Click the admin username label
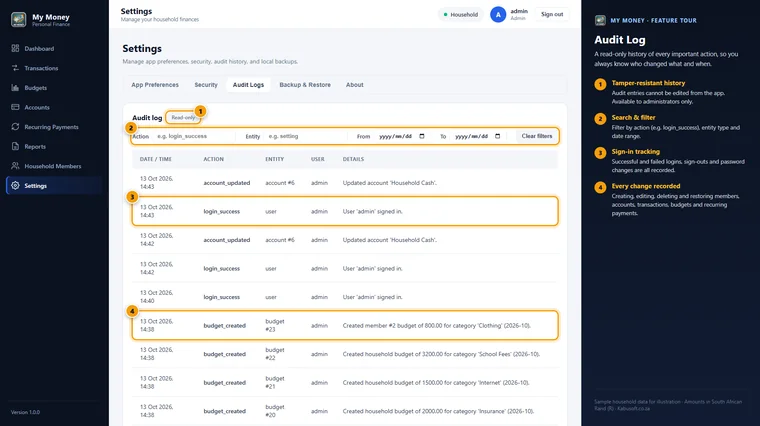 [519, 11]
